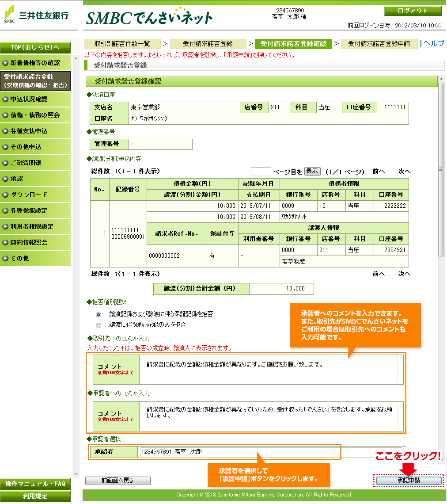Click the 東京営業部 branch name cell
Screen dimensions: 447x504
point(184,107)
